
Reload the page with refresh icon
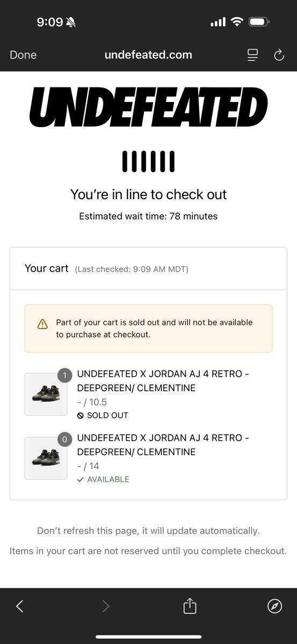[279, 55]
